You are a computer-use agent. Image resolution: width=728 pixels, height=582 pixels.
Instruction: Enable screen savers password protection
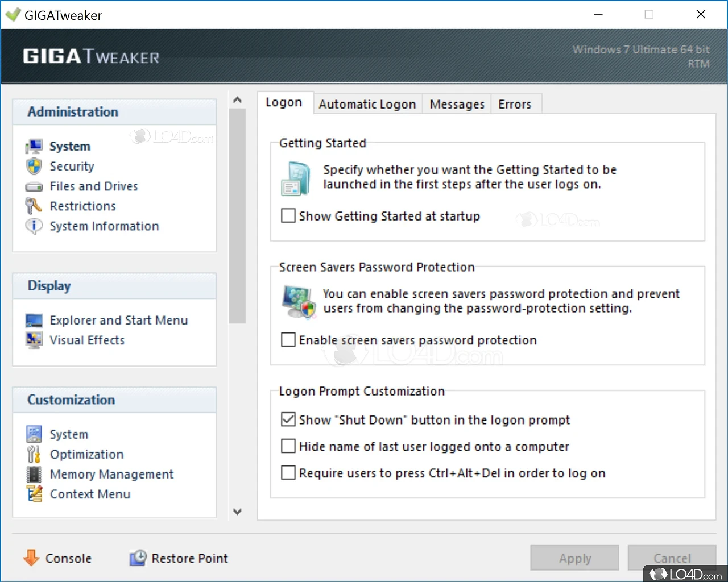pyautogui.click(x=288, y=339)
